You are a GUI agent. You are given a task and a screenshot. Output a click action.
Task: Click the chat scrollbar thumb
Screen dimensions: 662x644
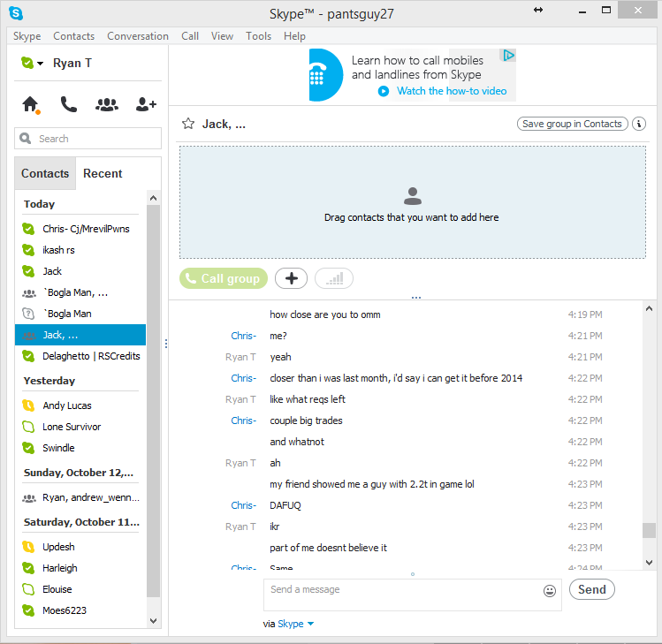649,530
